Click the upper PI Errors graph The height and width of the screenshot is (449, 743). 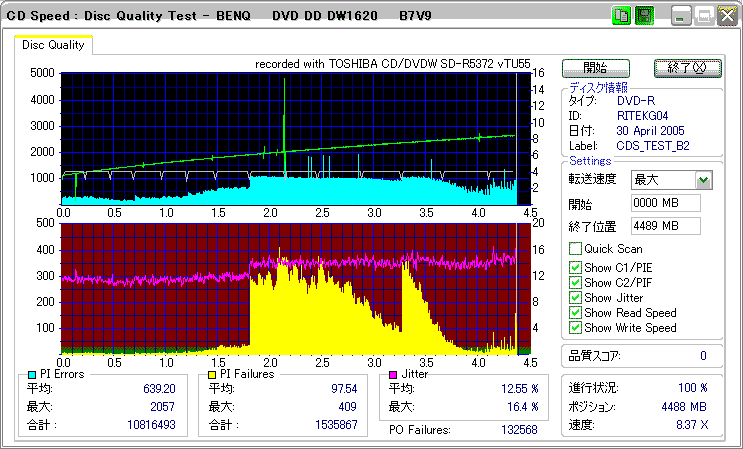296,139
